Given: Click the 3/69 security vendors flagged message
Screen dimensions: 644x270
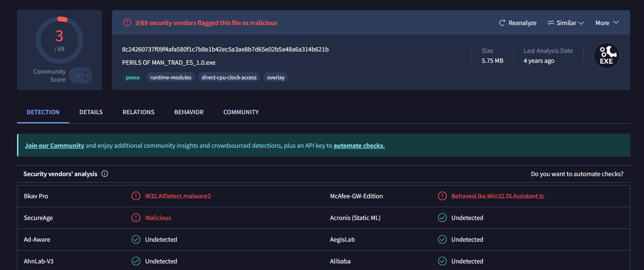Looking at the screenshot, I should (206, 23).
